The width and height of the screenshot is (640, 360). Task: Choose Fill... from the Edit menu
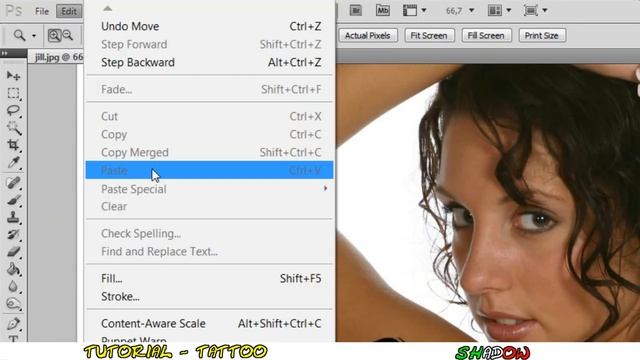(x=209, y=278)
